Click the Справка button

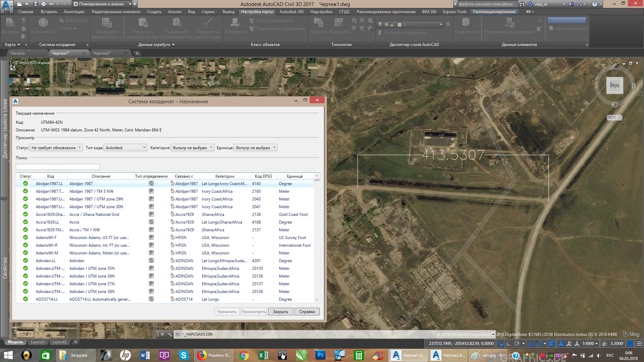coord(307,312)
